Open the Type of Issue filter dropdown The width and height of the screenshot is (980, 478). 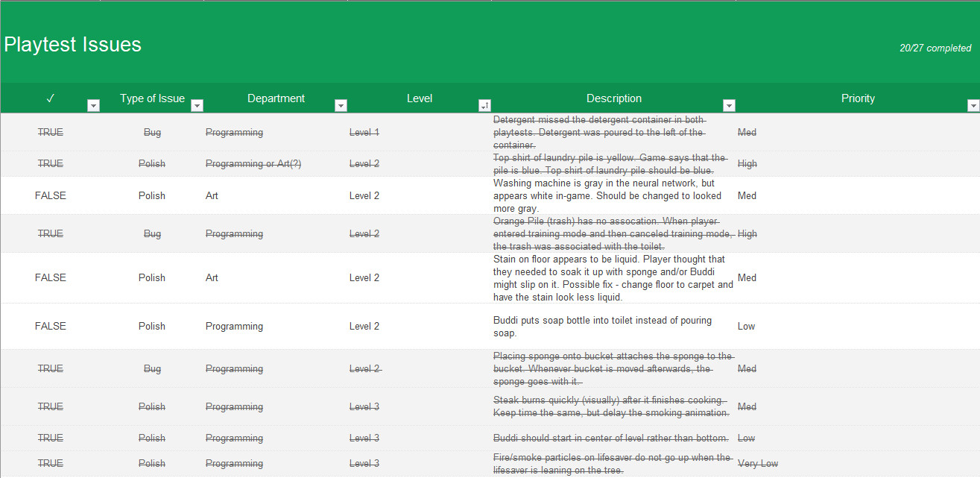pos(197,106)
